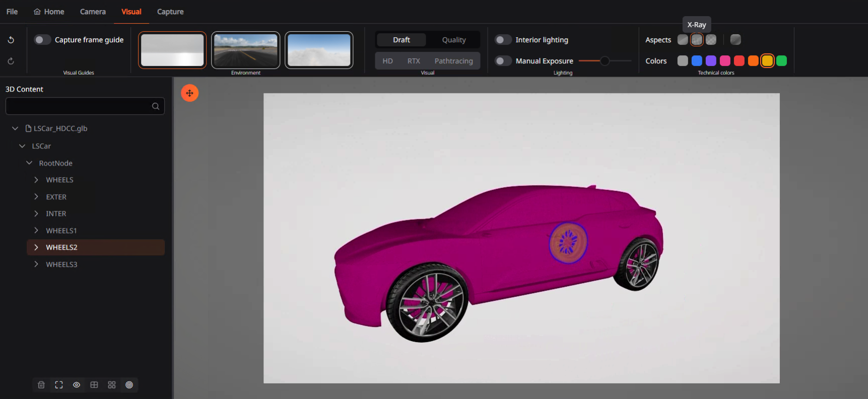Expand the EXTER tree node
This screenshot has width=868, height=399.
click(36, 197)
